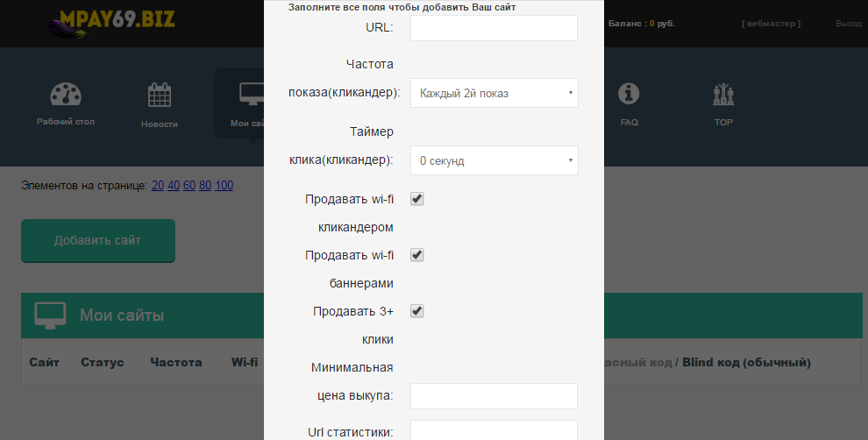Click the URL input field
The width and height of the screenshot is (868, 440).
[494, 28]
